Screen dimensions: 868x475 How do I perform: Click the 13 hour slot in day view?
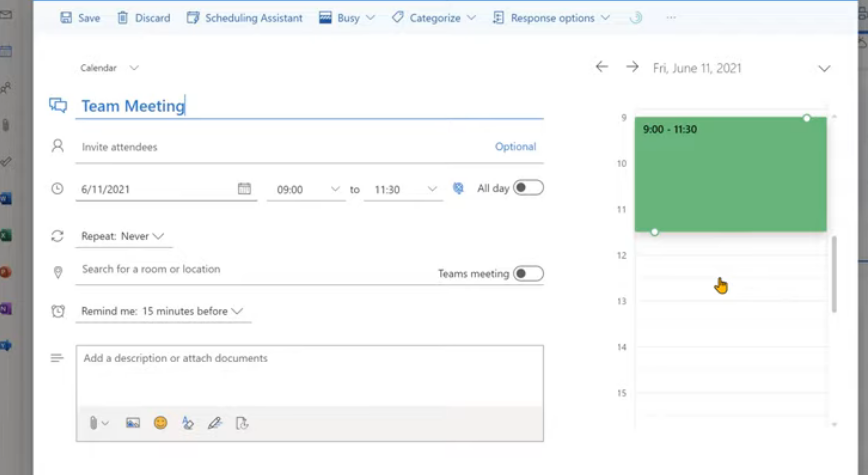pos(731,324)
